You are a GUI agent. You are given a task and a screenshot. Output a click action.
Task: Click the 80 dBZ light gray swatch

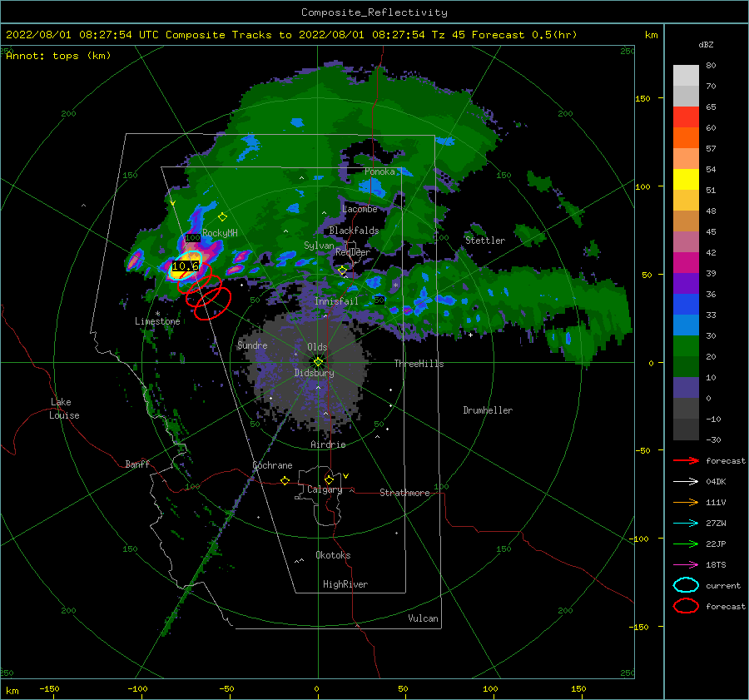686,75
